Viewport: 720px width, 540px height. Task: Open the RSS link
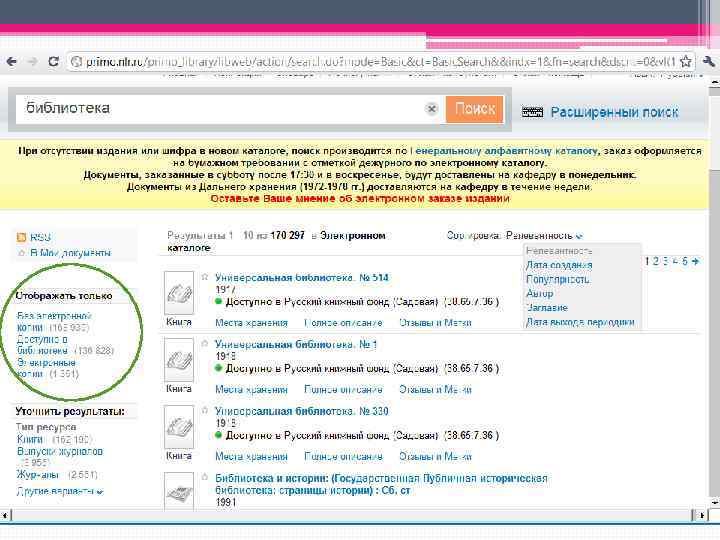click(x=40, y=237)
